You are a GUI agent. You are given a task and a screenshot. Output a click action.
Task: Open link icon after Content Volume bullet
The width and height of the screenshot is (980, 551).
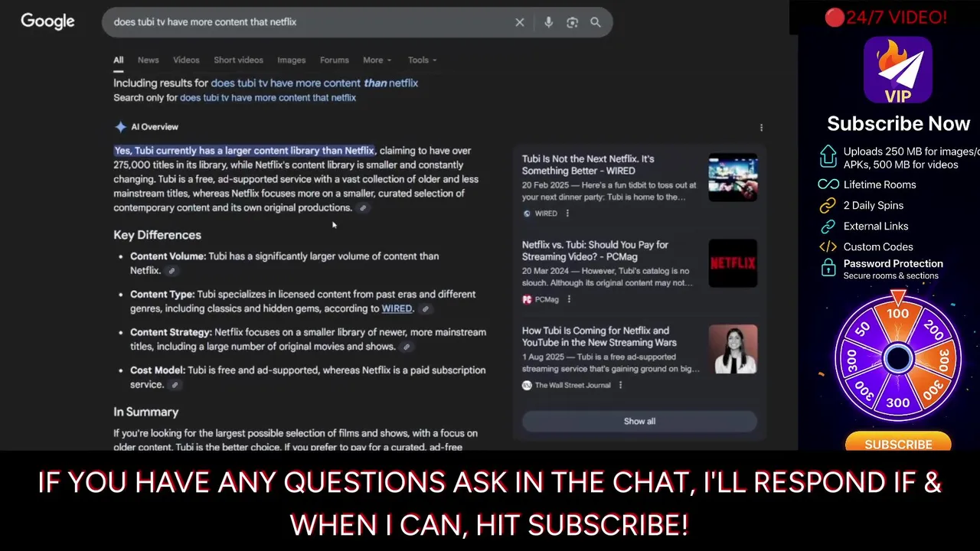coord(171,271)
